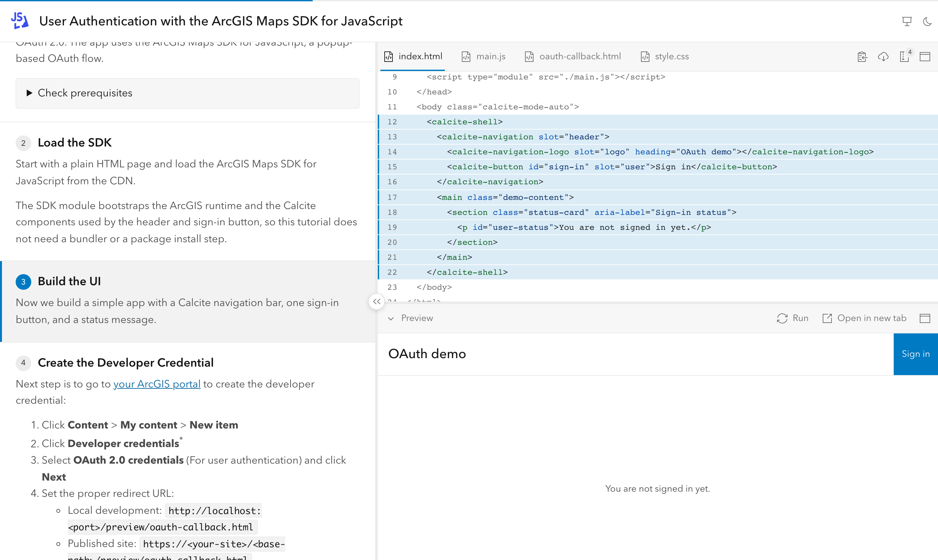Click the OAuth demo heading in preview
The width and height of the screenshot is (938, 560).
[427, 354]
